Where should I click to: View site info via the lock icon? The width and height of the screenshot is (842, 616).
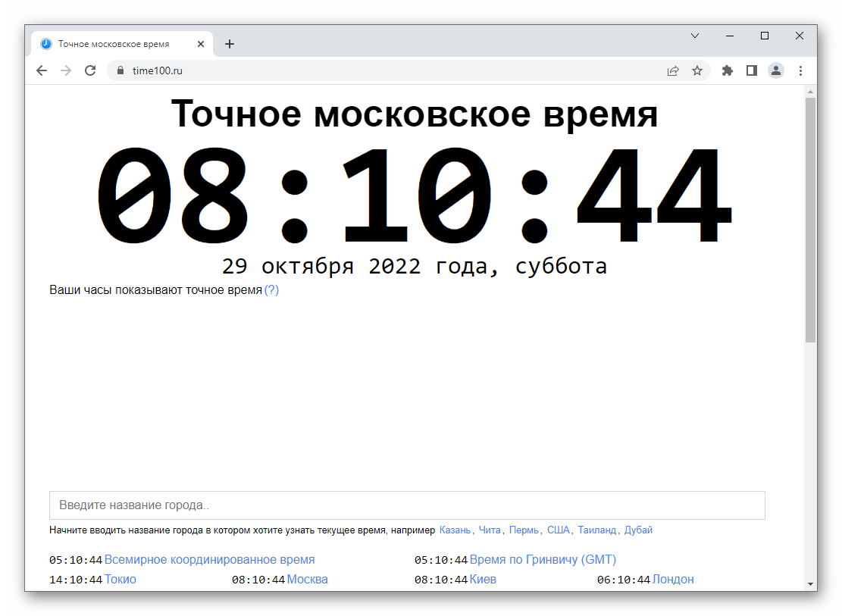point(120,70)
